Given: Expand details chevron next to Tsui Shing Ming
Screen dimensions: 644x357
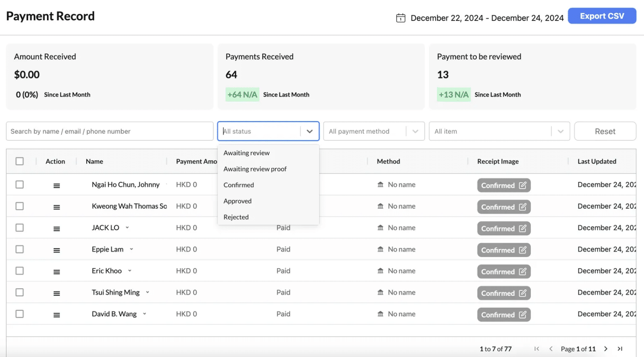Looking at the screenshot, I should point(148,292).
